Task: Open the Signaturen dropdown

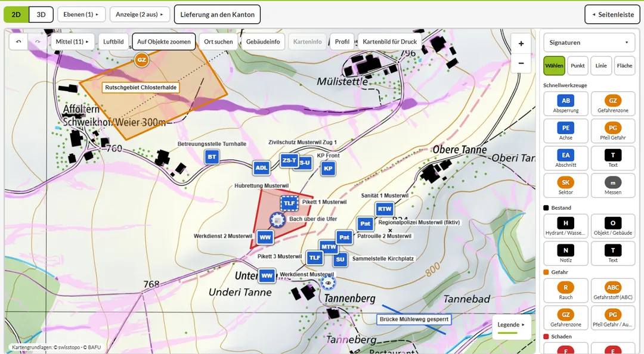Action: tap(589, 42)
